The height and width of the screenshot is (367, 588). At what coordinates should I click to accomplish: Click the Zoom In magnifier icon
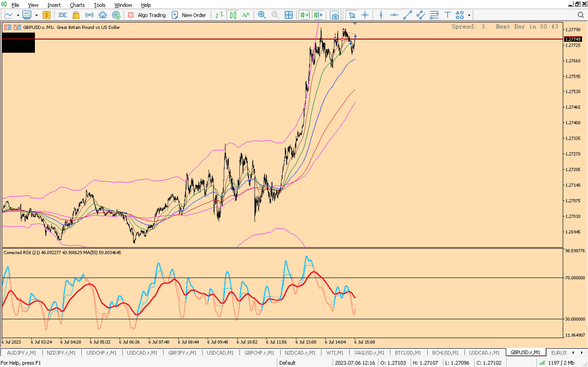(262, 15)
